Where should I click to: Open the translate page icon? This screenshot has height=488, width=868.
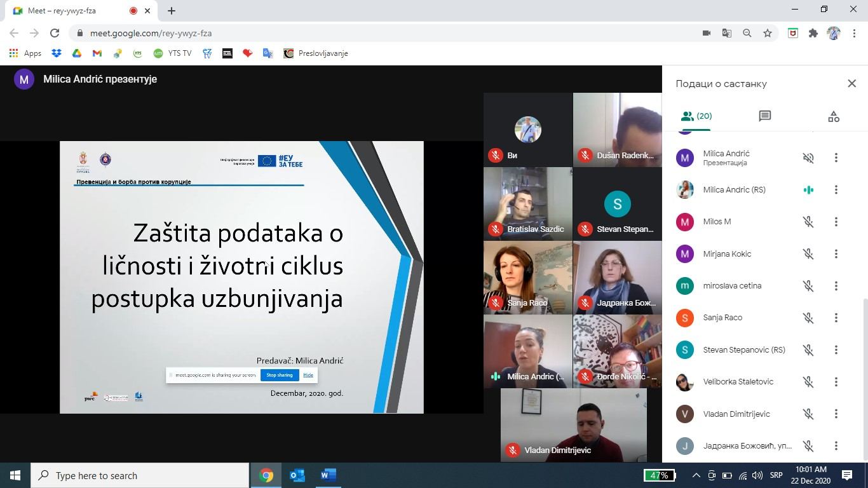[727, 33]
